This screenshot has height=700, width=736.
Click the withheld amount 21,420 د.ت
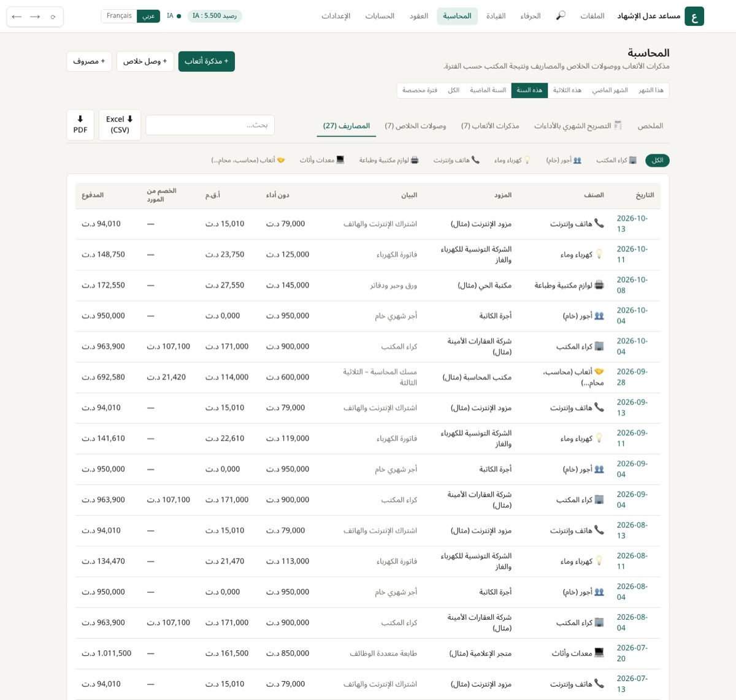coord(166,377)
